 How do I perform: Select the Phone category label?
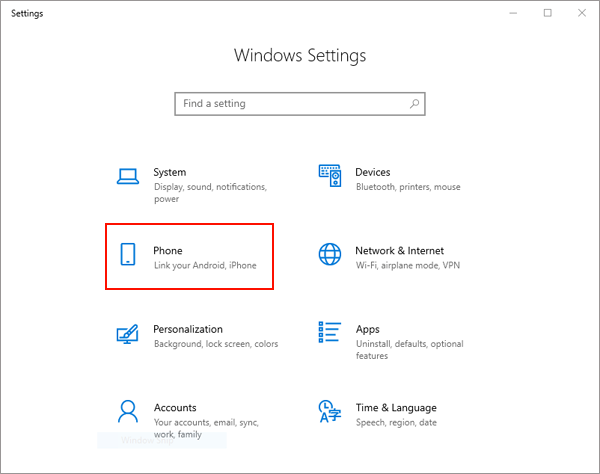pyautogui.click(x=167, y=250)
